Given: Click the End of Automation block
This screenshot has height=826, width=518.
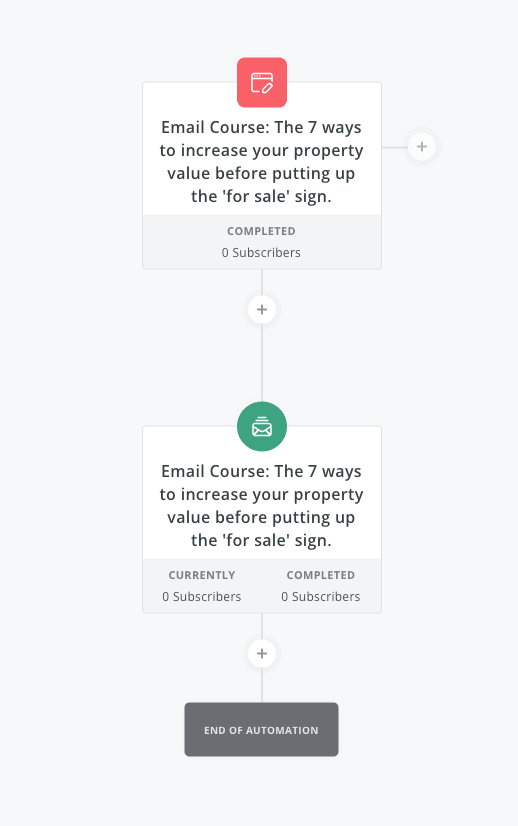Looking at the screenshot, I should coord(261,730).
